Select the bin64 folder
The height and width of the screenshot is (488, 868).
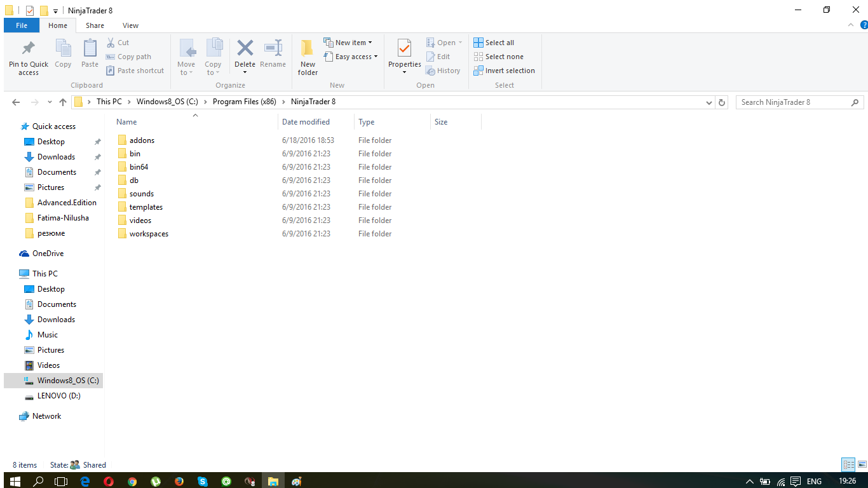tap(139, 167)
